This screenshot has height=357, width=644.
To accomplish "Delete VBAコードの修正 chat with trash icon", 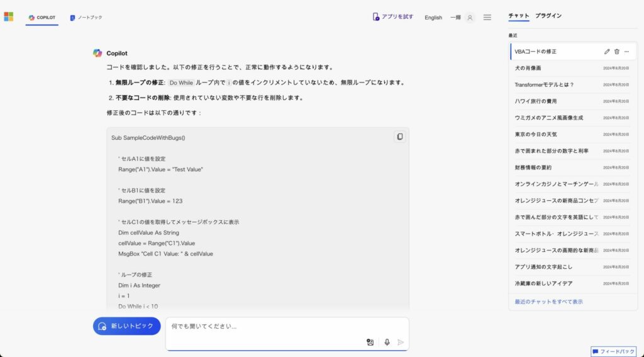I will [x=616, y=52].
